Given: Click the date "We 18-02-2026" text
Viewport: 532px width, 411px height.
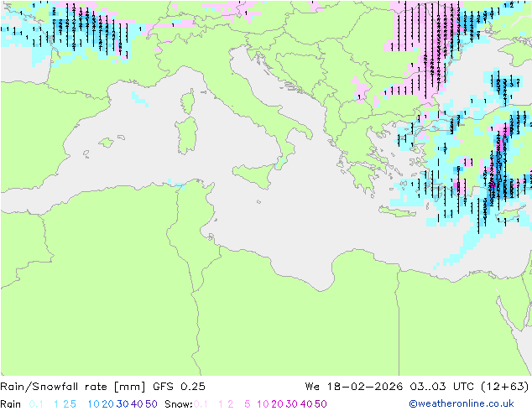Looking at the screenshot, I should click(x=354, y=387).
